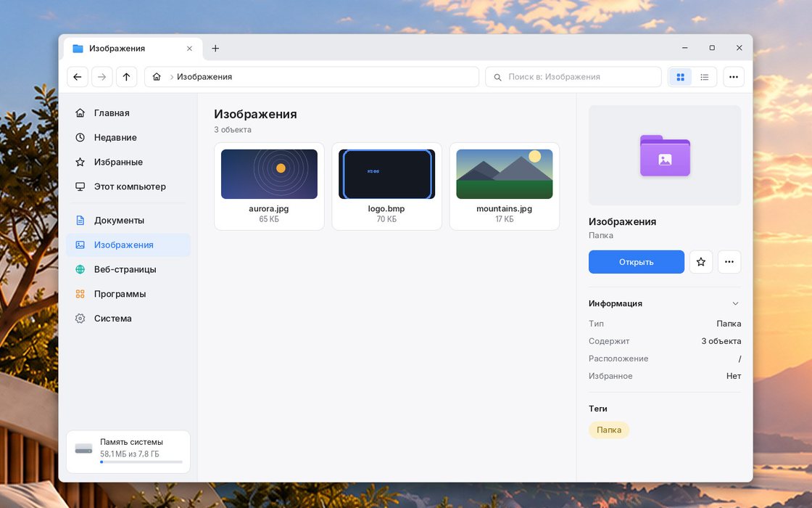Click the home icon in the path bar
The width and height of the screenshot is (812, 508).
(157, 77)
